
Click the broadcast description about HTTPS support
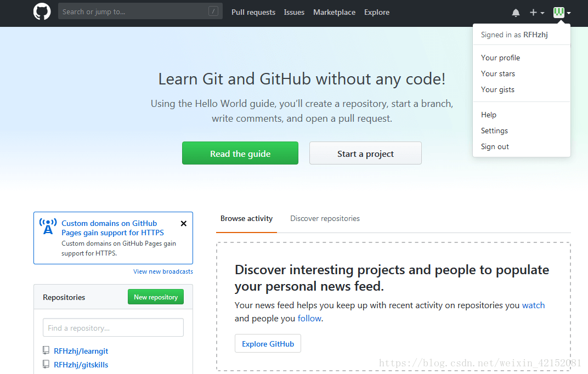[x=118, y=248]
